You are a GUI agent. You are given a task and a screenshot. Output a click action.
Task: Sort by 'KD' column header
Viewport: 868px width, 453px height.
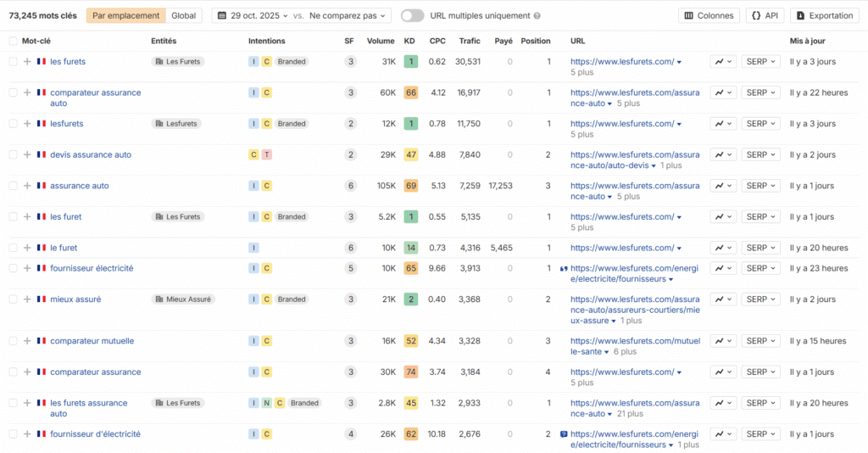(x=409, y=41)
